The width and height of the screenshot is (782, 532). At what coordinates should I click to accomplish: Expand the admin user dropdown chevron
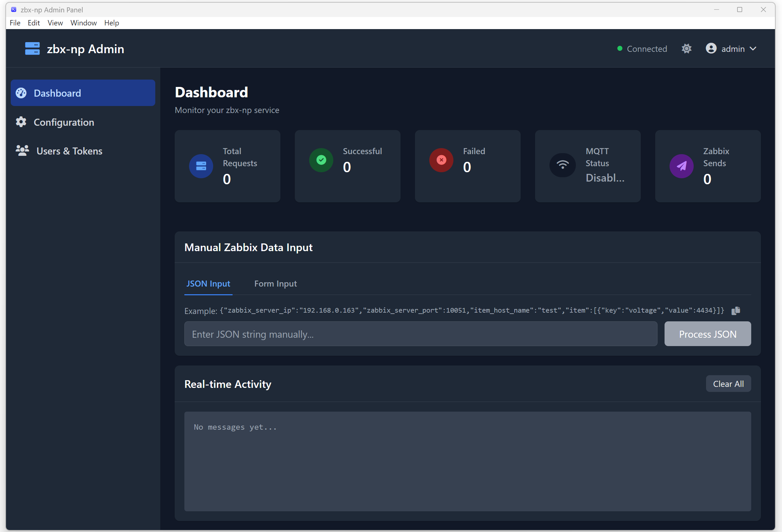[753, 49]
